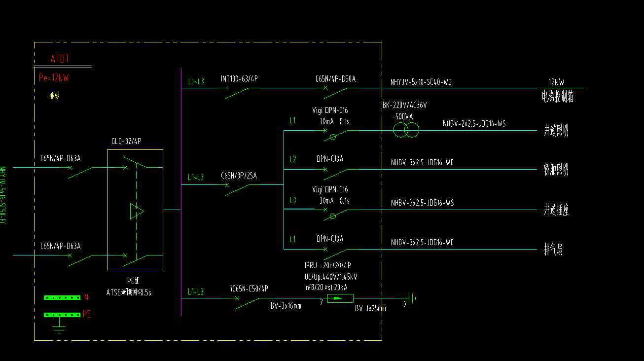The height and width of the screenshot is (361, 644).
Task: Select the red ATDT panel title
Action: pyautogui.click(x=60, y=59)
